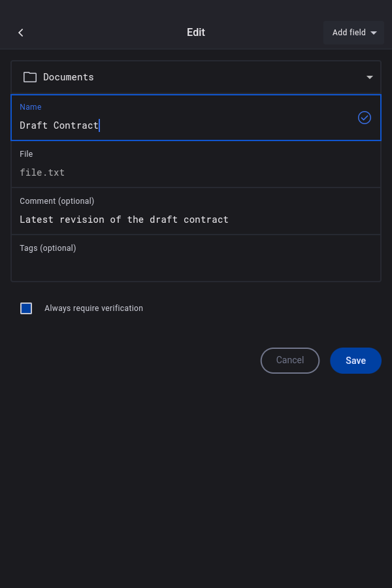Image resolution: width=392 pixels, height=588 pixels.
Task: Click the File field label
Action: click(x=26, y=154)
